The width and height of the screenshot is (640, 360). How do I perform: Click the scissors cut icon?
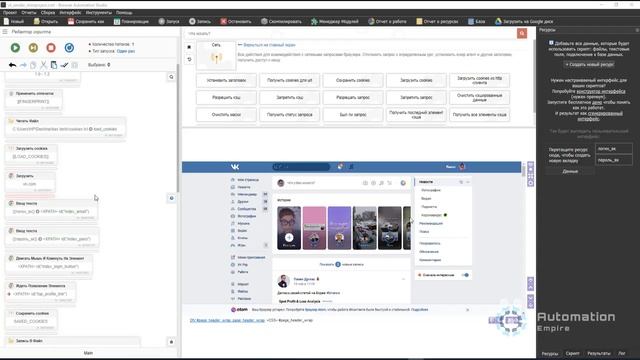pyautogui.click(x=43, y=65)
